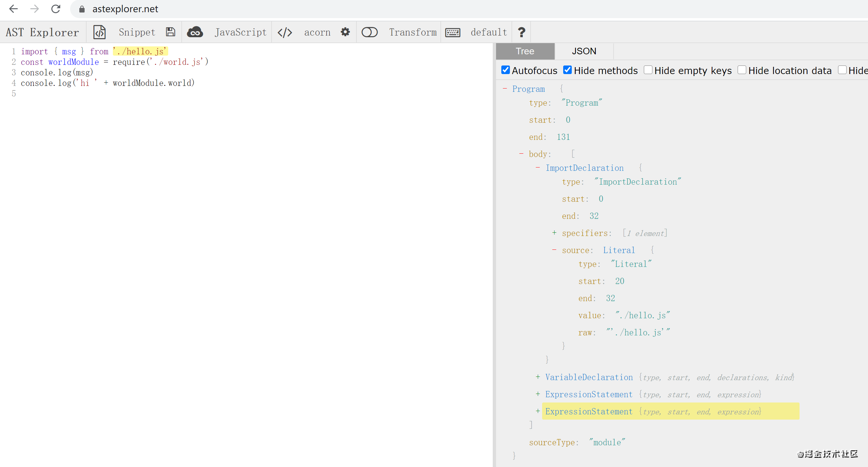Disable the Hide methods checkbox

pyautogui.click(x=567, y=70)
